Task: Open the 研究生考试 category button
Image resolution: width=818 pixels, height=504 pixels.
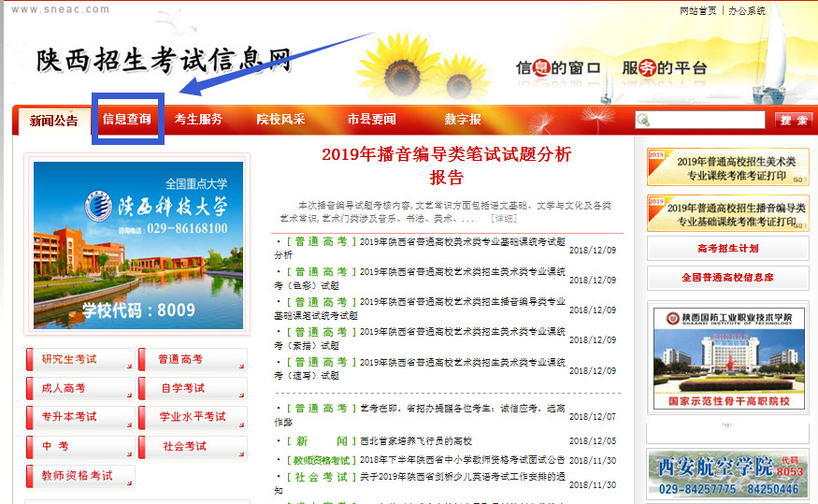Action: coord(80,360)
